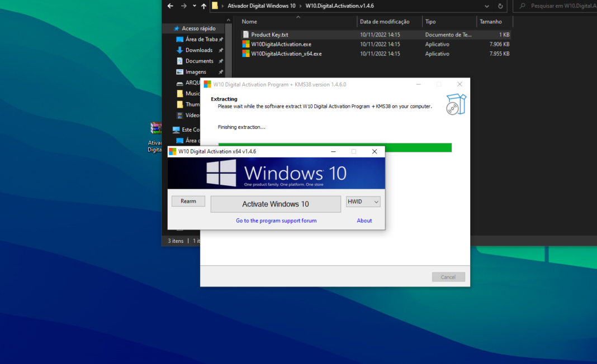Viewport: 597px width, 364px height.
Task: Select the WinRAR archive icon on desktop
Action: point(156,128)
